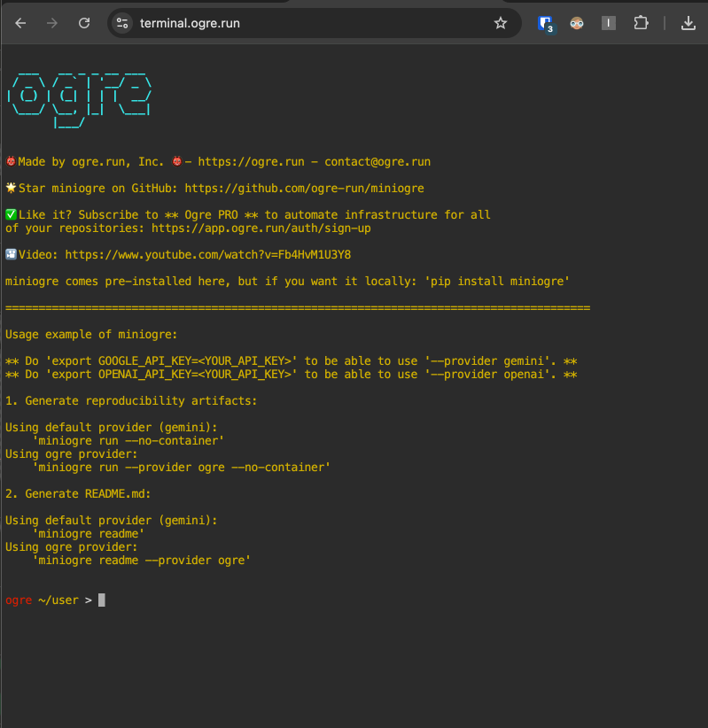Click the contact@ogre.run email address
The width and height of the screenshot is (708, 728).
(377, 162)
